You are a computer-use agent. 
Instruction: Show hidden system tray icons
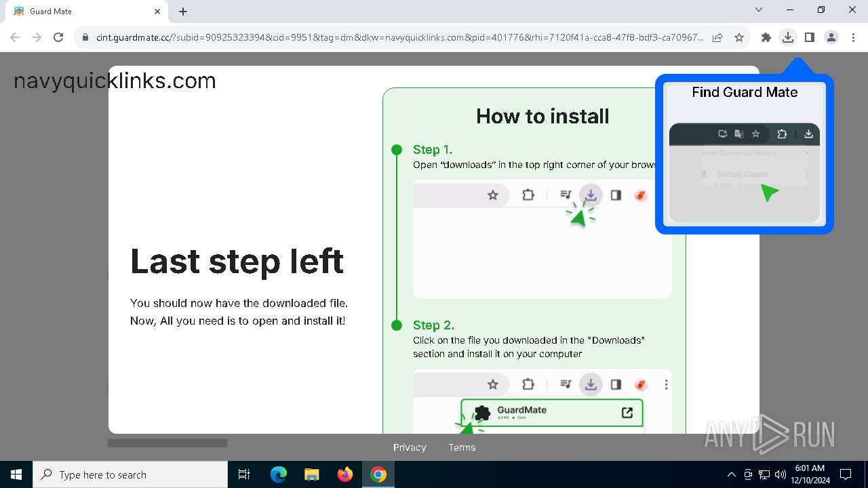pos(731,474)
